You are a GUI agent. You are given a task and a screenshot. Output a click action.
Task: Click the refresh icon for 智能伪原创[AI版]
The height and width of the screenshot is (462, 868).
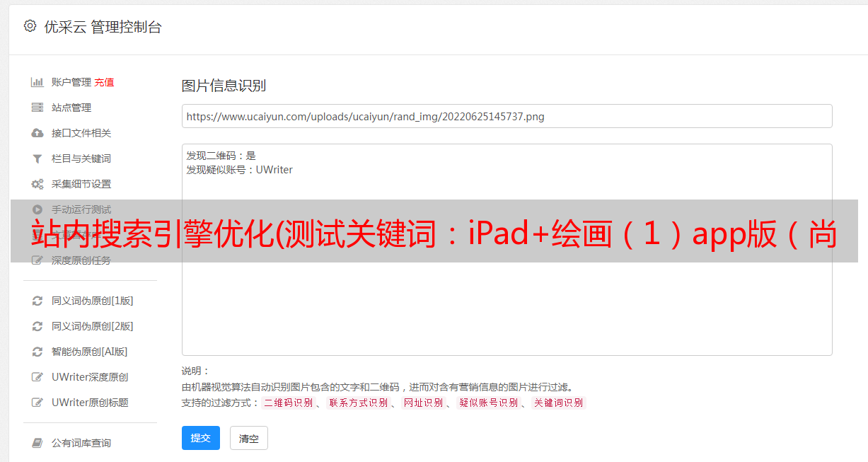(x=37, y=352)
